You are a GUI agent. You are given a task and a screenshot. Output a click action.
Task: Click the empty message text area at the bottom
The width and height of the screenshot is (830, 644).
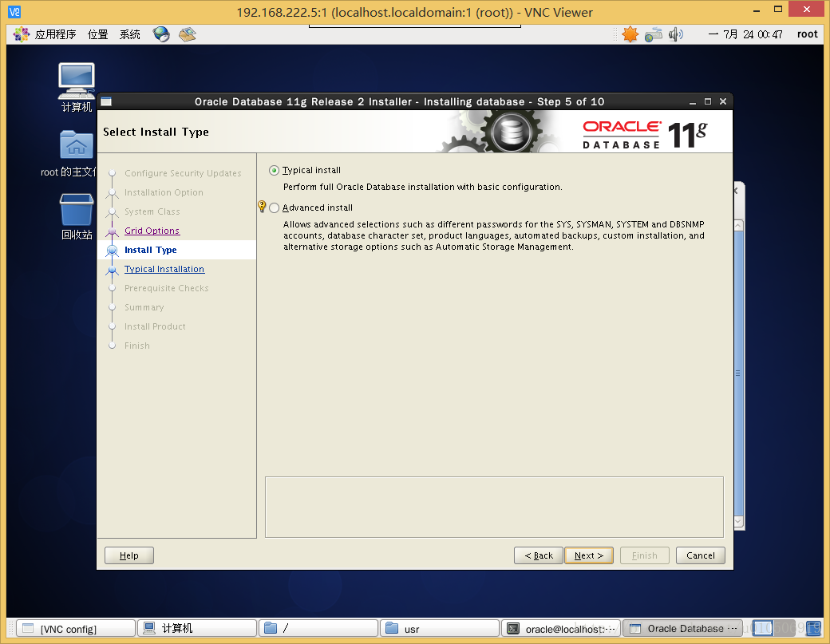coord(494,507)
